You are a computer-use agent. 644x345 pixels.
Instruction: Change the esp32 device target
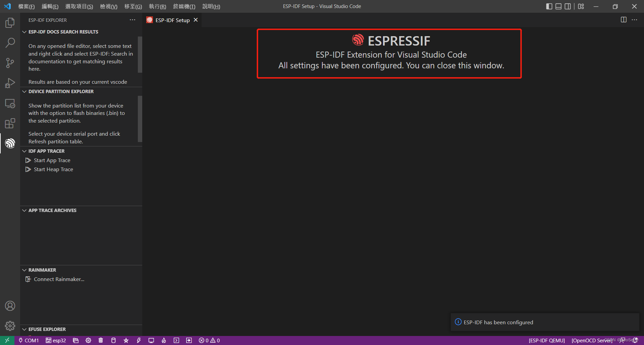click(56, 340)
